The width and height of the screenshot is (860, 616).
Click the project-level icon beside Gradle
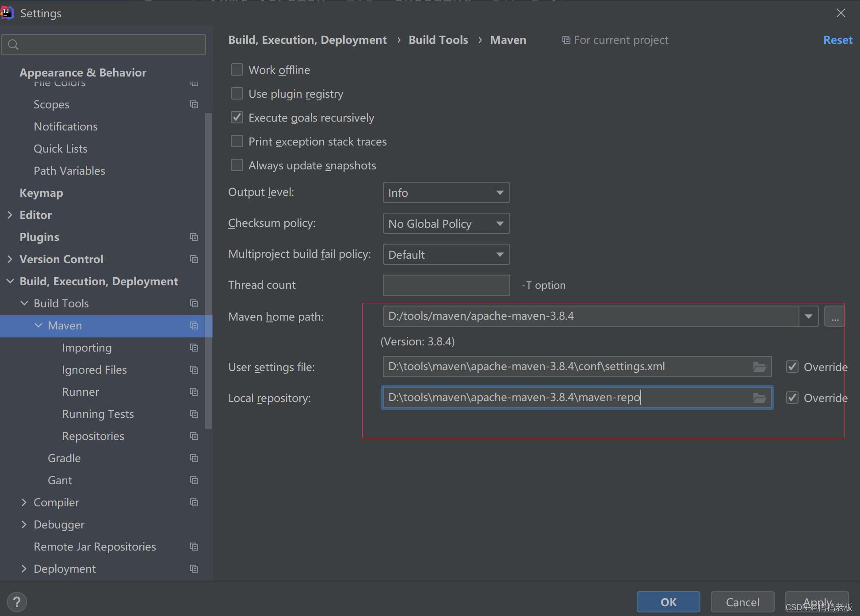[x=194, y=458]
